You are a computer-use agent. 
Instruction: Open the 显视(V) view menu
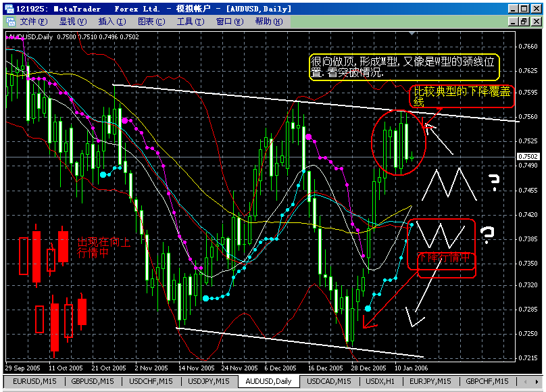click(x=73, y=22)
